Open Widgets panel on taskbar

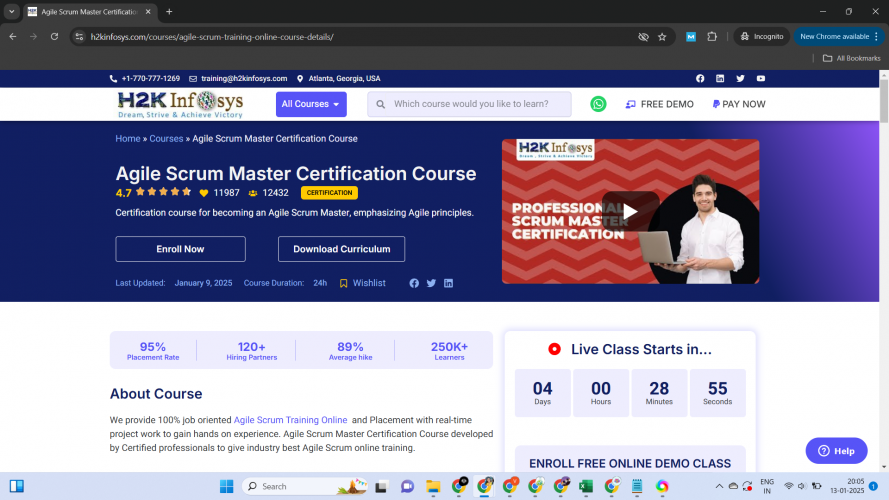coord(16,486)
